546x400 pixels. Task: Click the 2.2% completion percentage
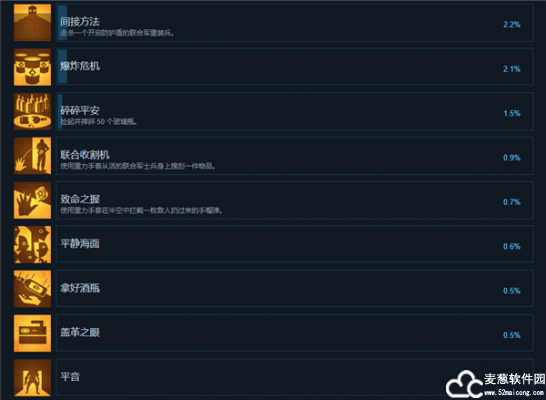pyautogui.click(x=512, y=24)
